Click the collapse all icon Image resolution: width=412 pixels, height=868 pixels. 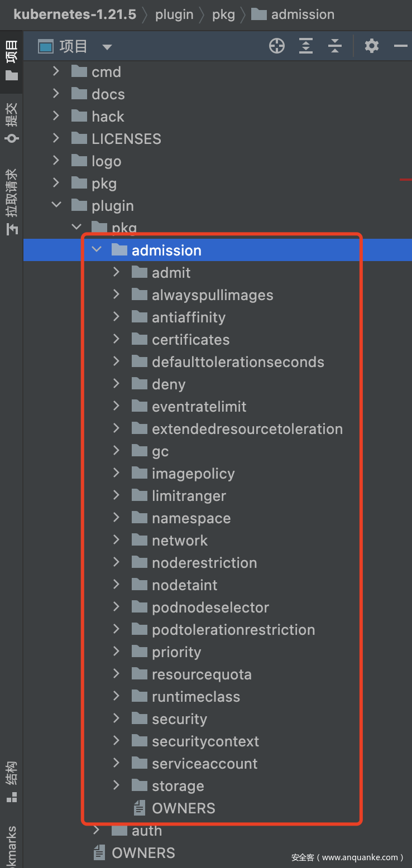click(x=335, y=46)
